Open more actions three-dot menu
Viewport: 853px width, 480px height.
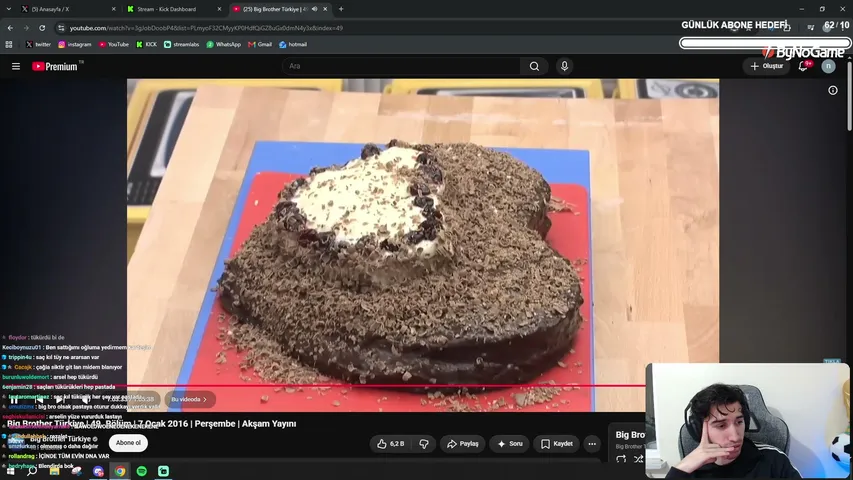coord(592,444)
